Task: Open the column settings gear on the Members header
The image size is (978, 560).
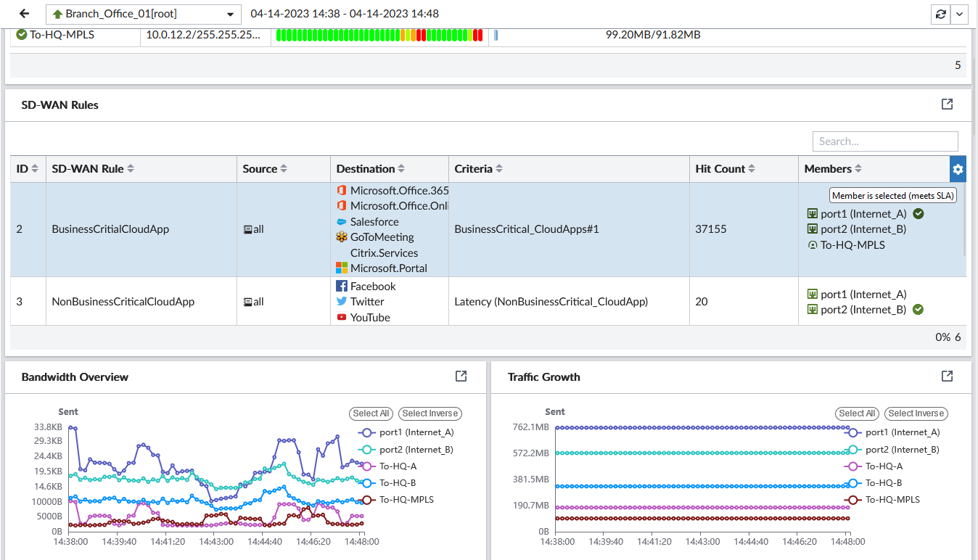Action: pos(958,168)
